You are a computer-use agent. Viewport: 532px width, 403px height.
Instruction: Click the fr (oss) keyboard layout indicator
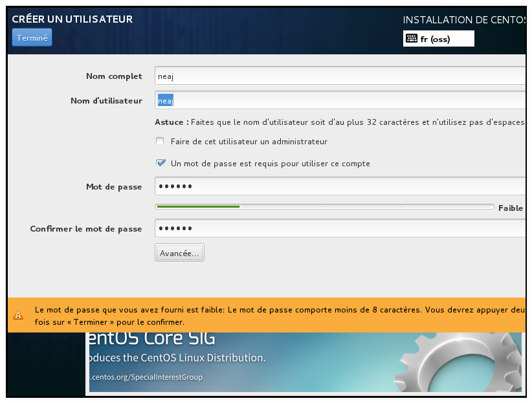438,39
